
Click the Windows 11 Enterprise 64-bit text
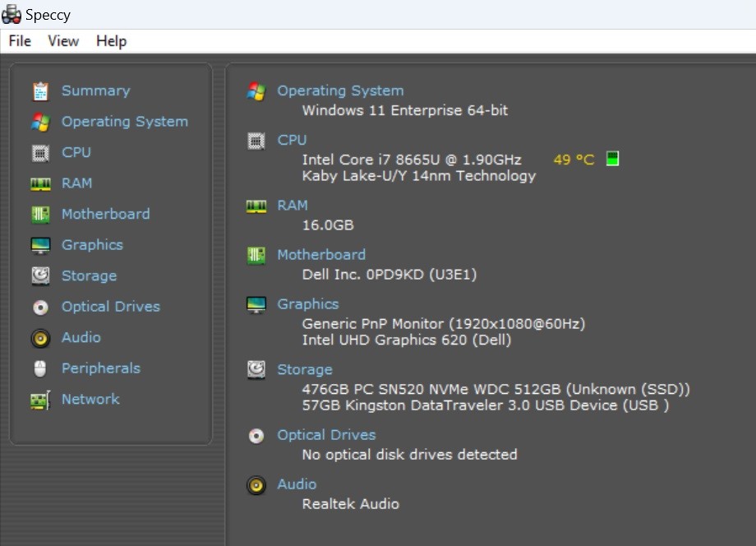click(405, 110)
